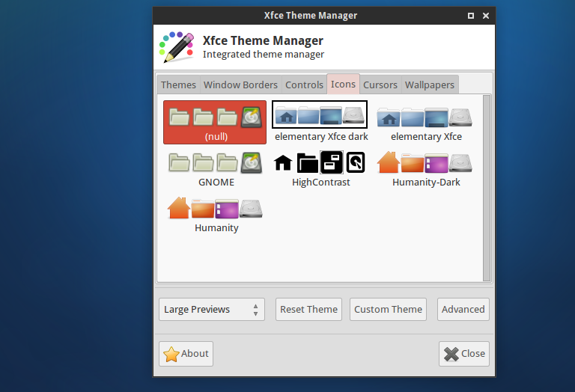Click the Reset Theme button
This screenshot has height=392, width=575.
pos(308,310)
